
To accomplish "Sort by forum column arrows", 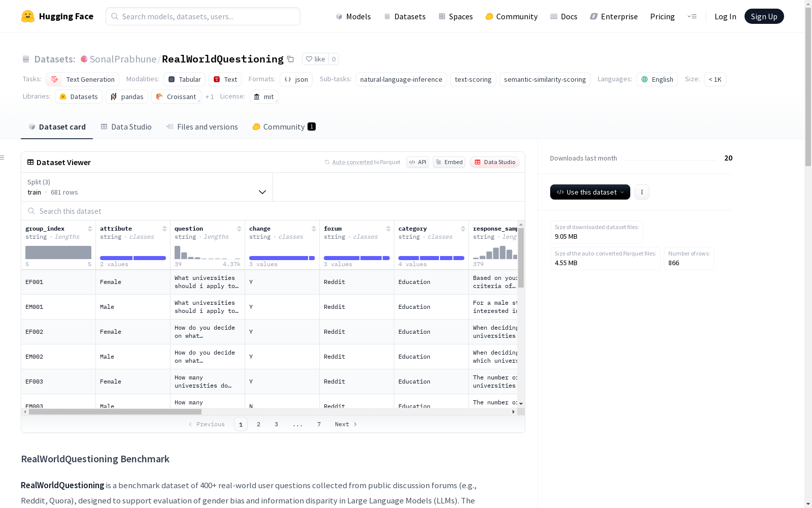I will click(388, 229).
